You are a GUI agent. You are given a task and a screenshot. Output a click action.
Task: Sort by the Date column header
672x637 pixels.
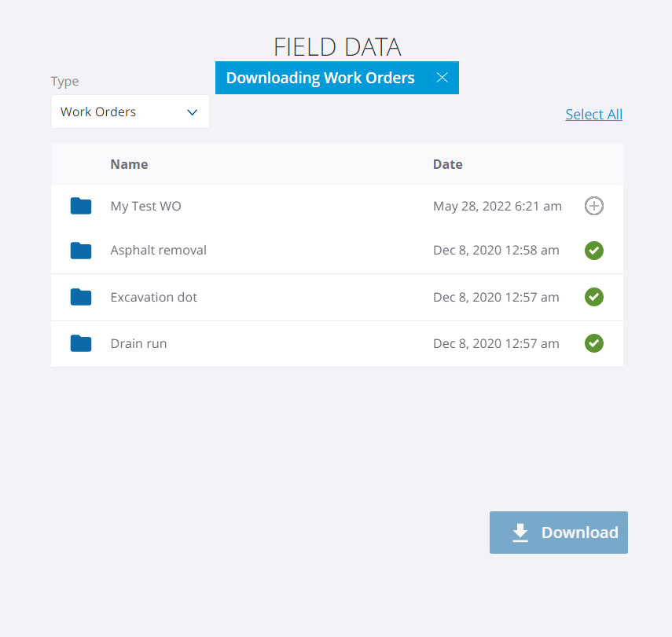click(x=447, y=164)
